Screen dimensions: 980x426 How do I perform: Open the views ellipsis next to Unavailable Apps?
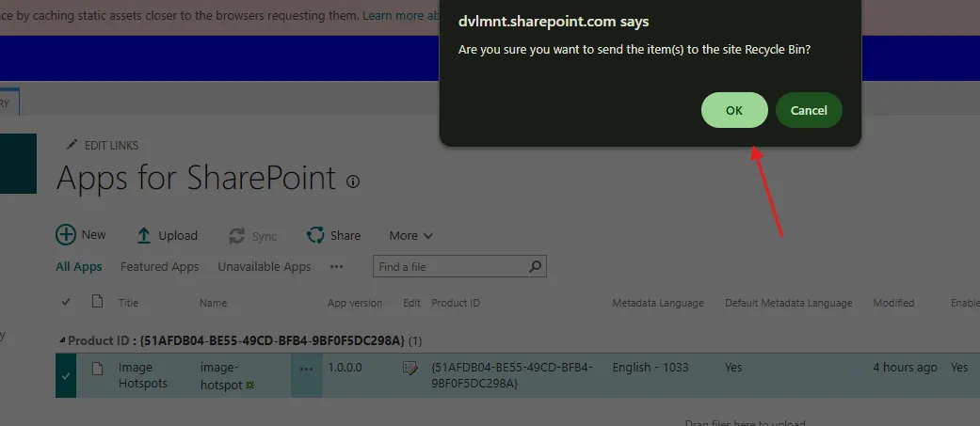coord(336,267)
